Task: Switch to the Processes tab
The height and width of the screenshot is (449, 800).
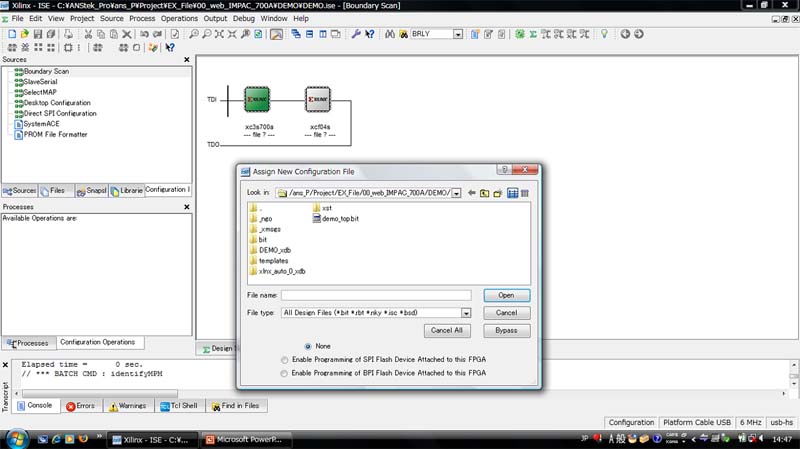Action: pyautogui.click(x=28, y=343)
